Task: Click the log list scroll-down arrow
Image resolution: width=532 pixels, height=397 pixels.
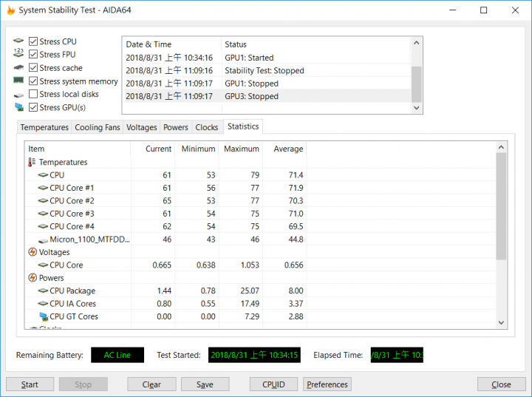Action: coord(417,108)
